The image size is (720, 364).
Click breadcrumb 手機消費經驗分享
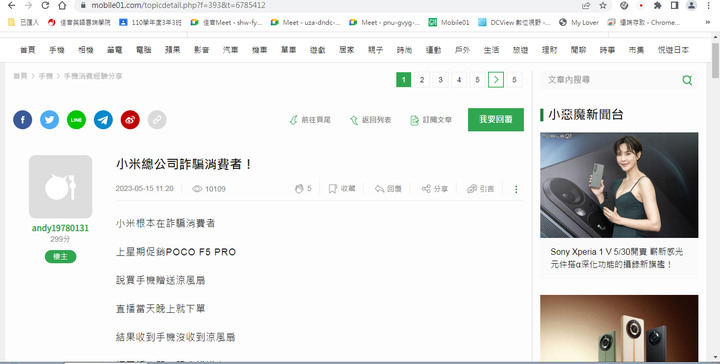coord(93,76)
